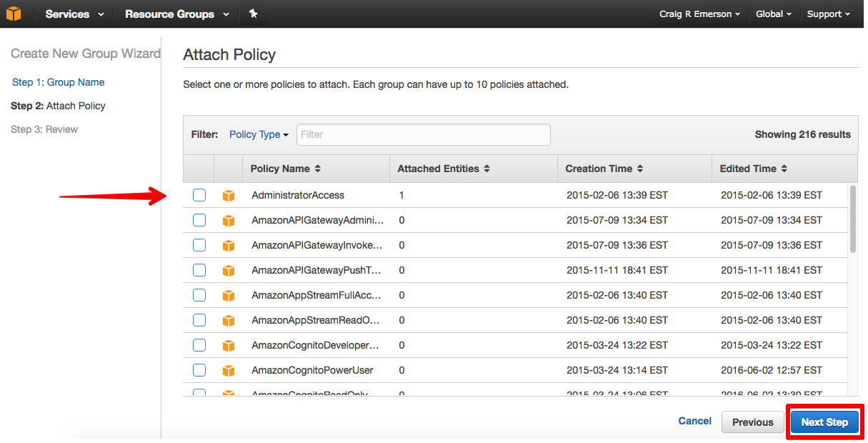Sort by Policy Name column arrows
868x443 pixels.
[317, 169]
